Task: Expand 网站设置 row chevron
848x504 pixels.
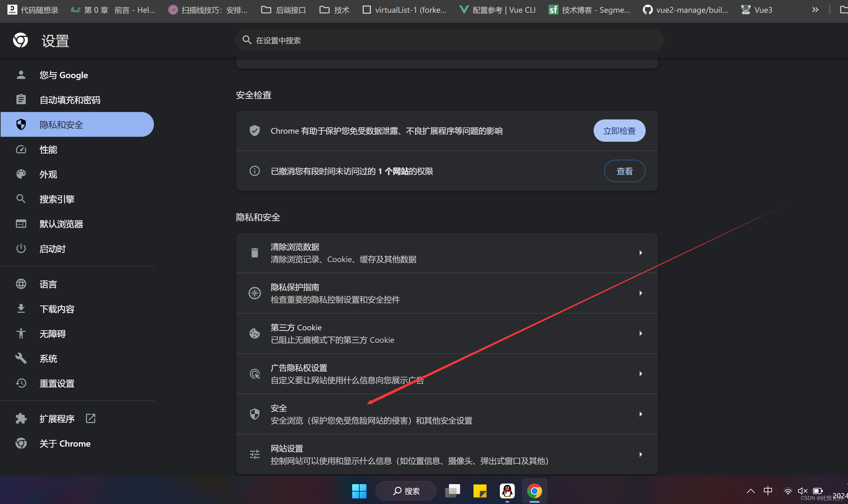Action: point(640,454)
